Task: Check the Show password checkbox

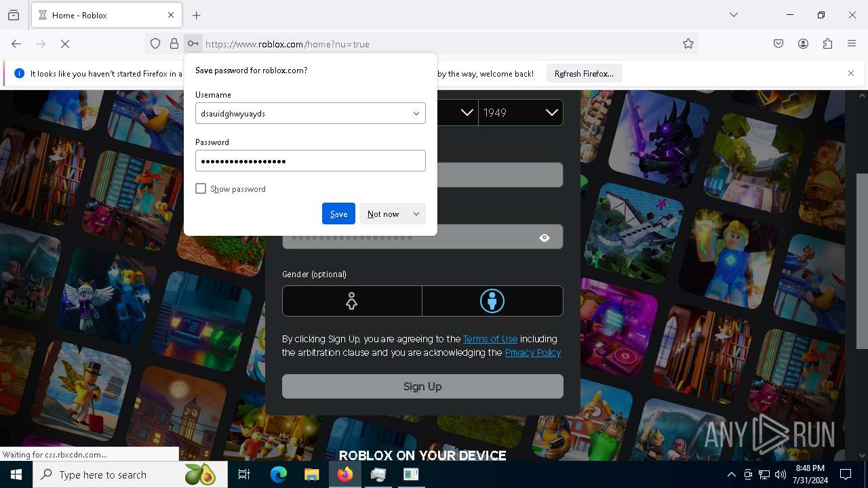Action: (x=201, y=188)
